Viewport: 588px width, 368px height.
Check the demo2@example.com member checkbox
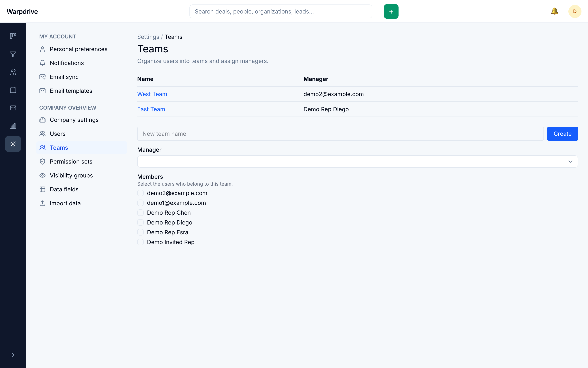[140, 193]
